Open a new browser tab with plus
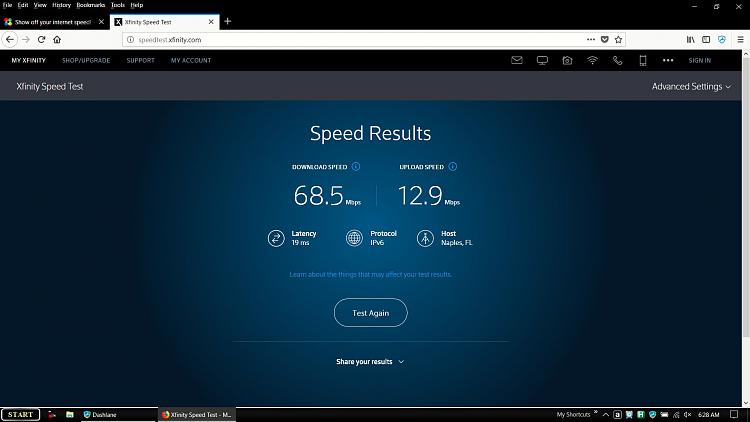This screenshot has height=422, width=750. pyautogui.click(x=228, y=22)
